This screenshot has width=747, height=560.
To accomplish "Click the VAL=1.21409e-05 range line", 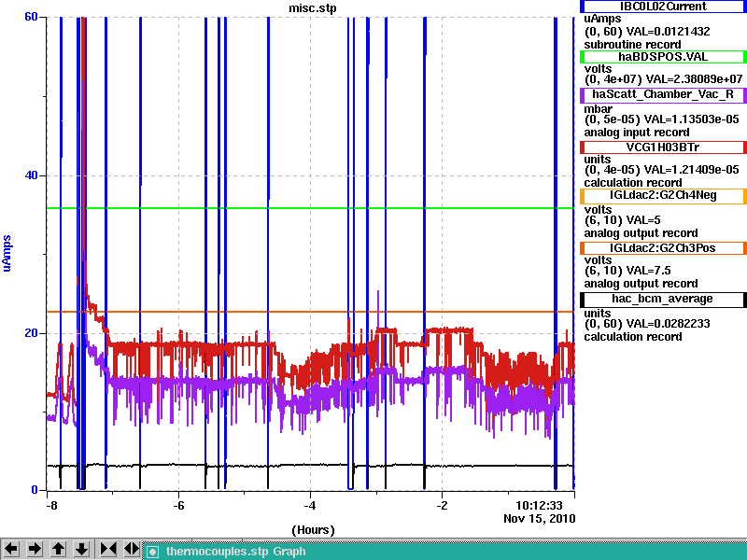I will point(662,170).
